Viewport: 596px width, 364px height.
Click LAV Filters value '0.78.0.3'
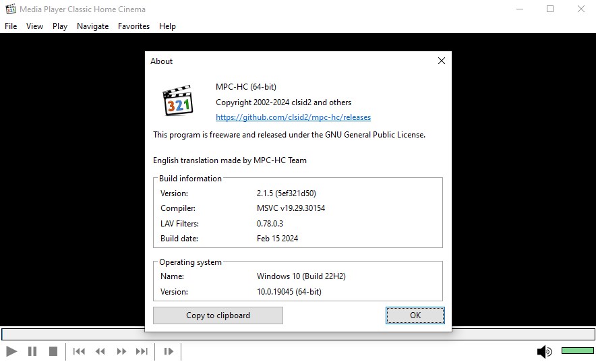(x=270, y=223)
